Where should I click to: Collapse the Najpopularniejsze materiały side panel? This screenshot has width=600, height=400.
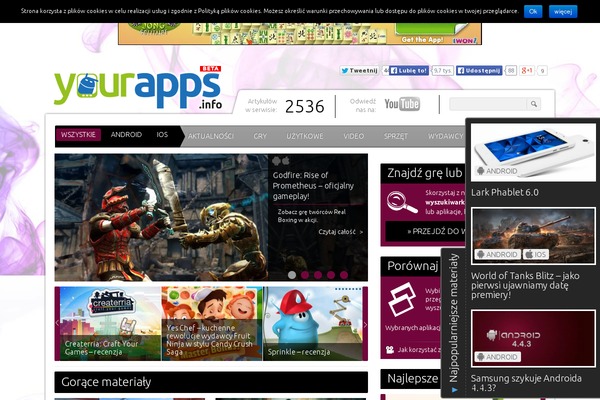coord(453,323)
